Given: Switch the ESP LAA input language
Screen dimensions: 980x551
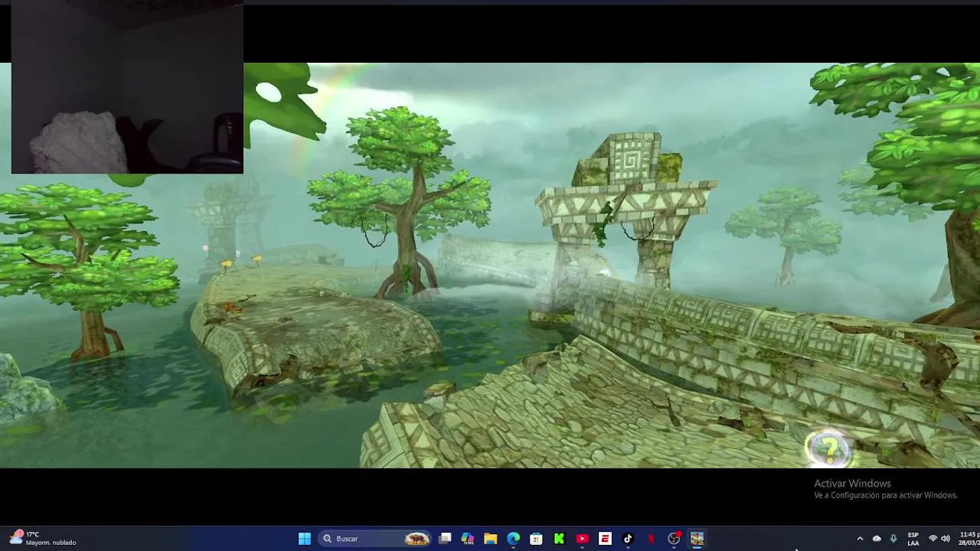Looking at the screenshot, I should point(913,539).
